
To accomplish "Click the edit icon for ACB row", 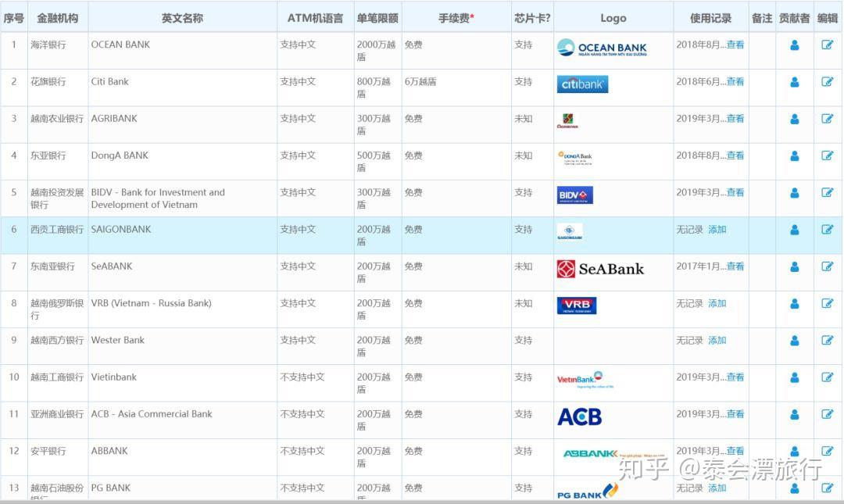I will coord(828,413).
